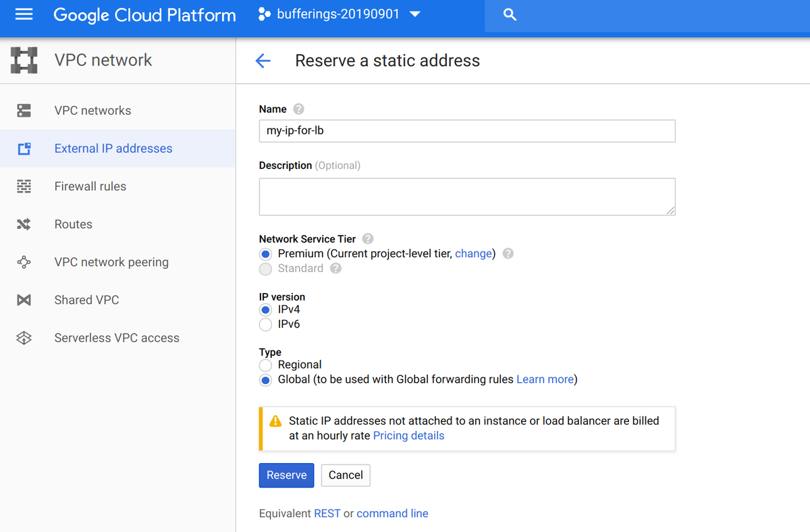Choose IPv6 as IP version
This screenshot has width=810, height=532.
[x=266, y=325]
